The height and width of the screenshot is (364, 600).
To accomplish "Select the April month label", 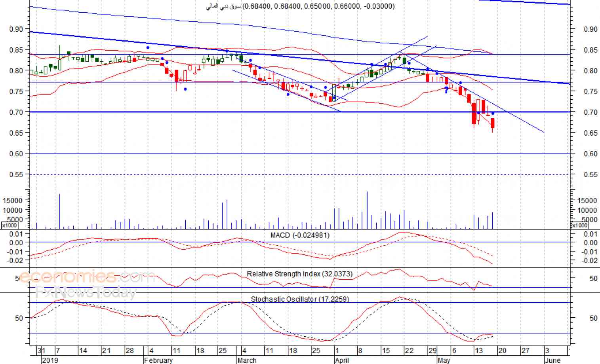I will point(342,360).
